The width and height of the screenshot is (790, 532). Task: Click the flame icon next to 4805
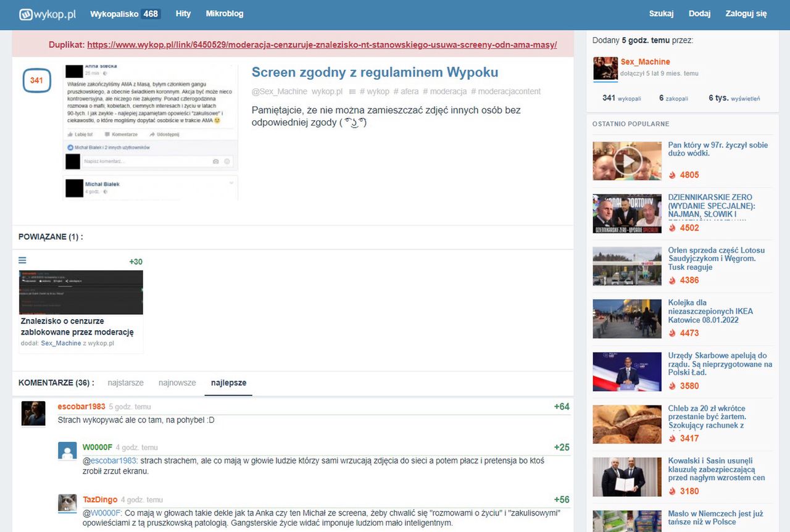(673, 175)
